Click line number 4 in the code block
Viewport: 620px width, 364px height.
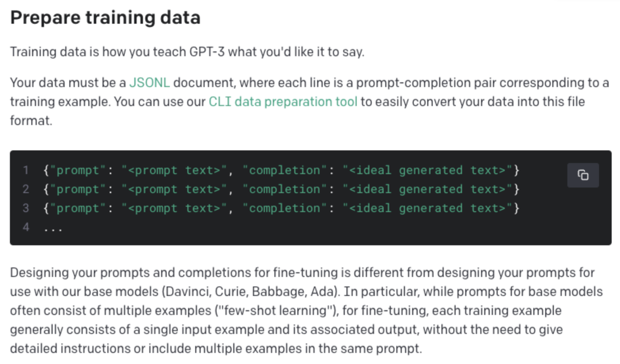pyautogui.click(x=26, y=227)
